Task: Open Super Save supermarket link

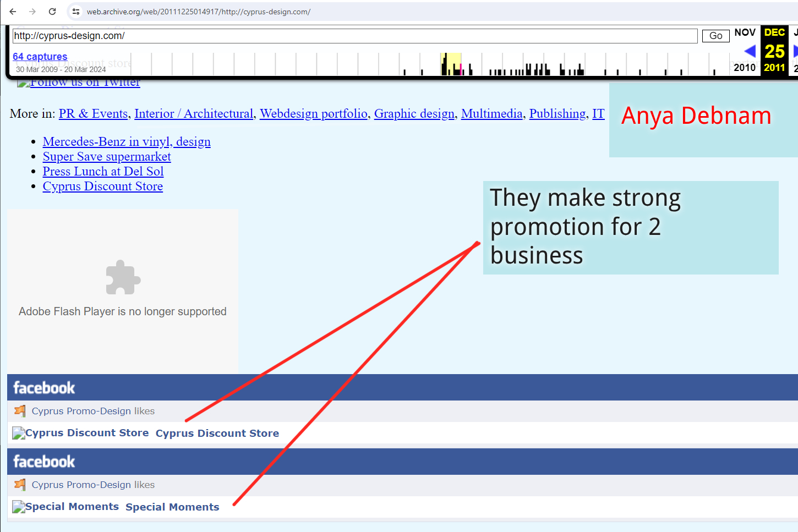Action: tap(107, 157)
